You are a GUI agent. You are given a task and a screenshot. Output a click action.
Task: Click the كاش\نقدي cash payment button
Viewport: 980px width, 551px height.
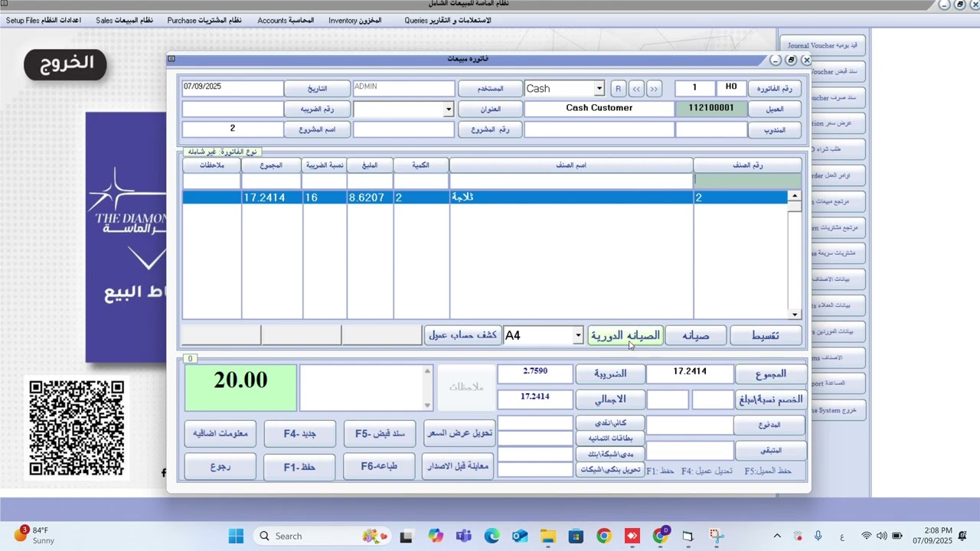tap(610, 422)
